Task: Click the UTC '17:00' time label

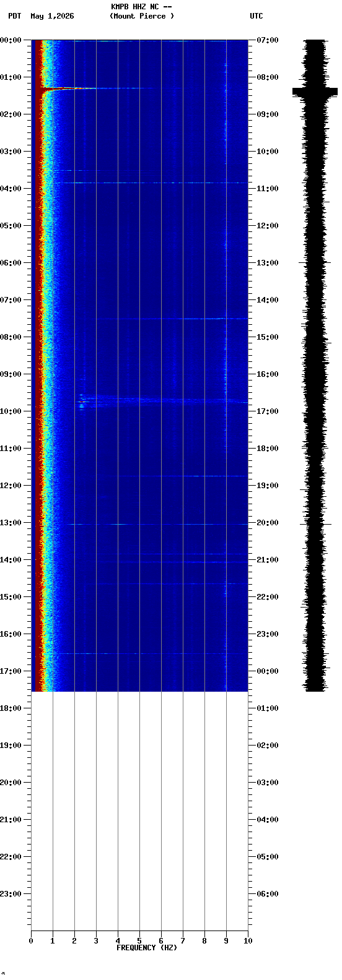Action: [x=267, y=411]
